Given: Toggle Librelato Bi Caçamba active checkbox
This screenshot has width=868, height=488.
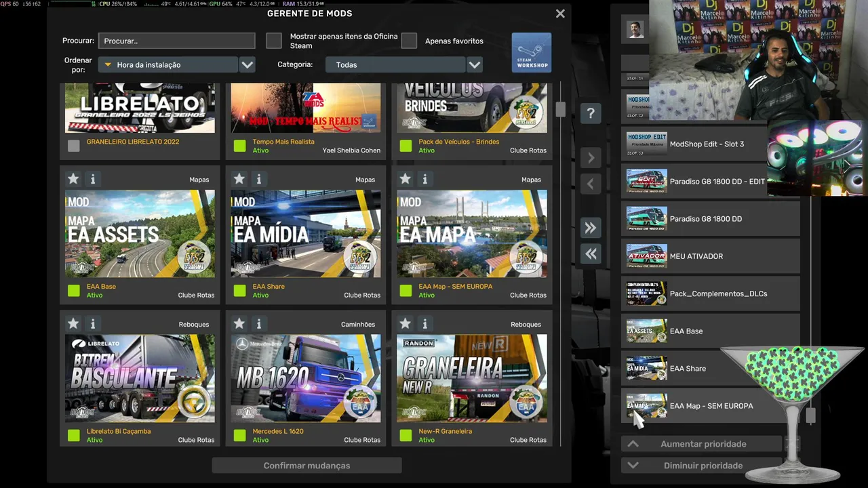Looking at the screenshot, I should pos(74,435).
